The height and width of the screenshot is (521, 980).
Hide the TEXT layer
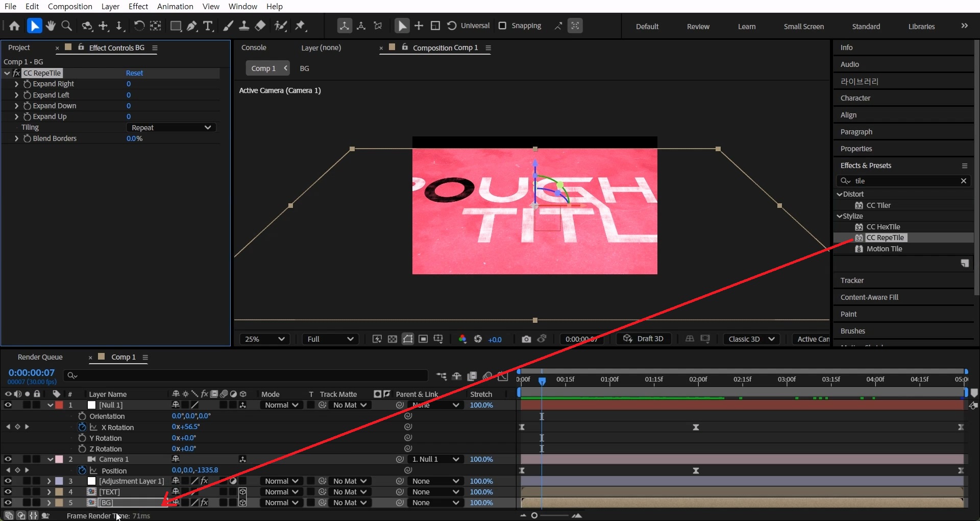8,492
